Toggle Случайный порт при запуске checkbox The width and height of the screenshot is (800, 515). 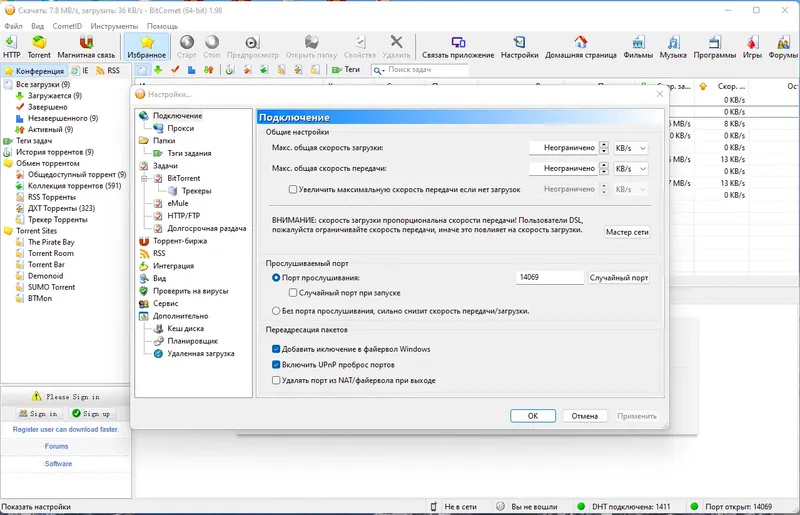coord(293,293)
